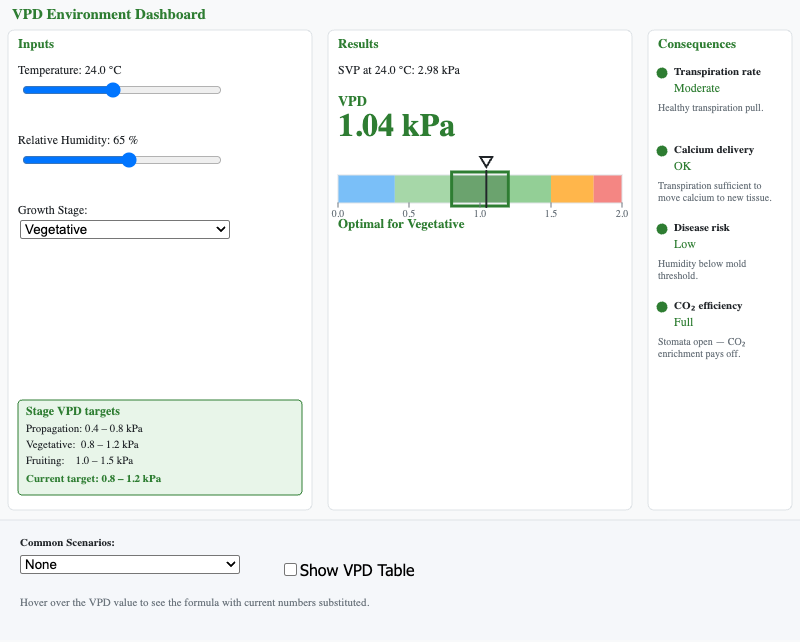Viewport: 800px width, 642px height.
Task: Click the 'Propagation: 0.4 – 0.8 kPa' row
Action: tap(84, 429)
